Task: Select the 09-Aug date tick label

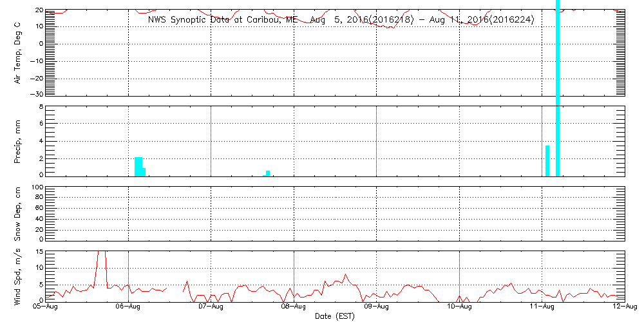Action: click(377, 308)
